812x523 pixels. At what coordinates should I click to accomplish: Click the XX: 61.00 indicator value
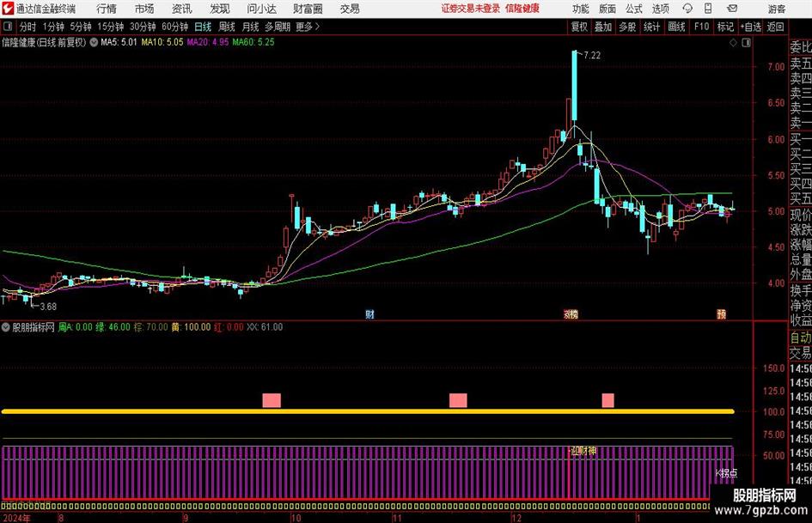point(265,327)
